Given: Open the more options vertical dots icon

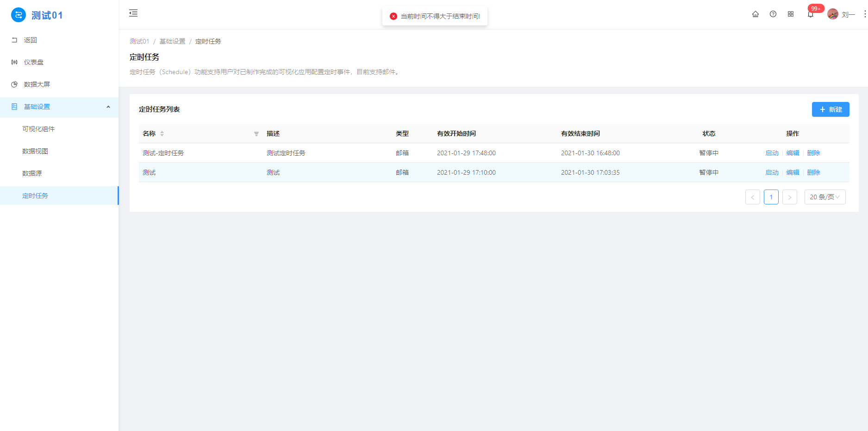Looking at the screenshot, I should (865, 14).
